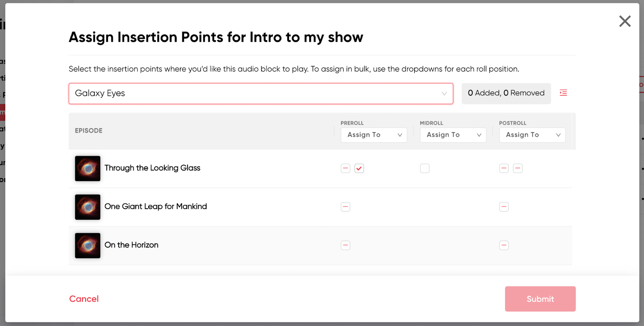Uncheck the checked preroll box for Through the Looking Glass
644x326 pixels.
359,168
